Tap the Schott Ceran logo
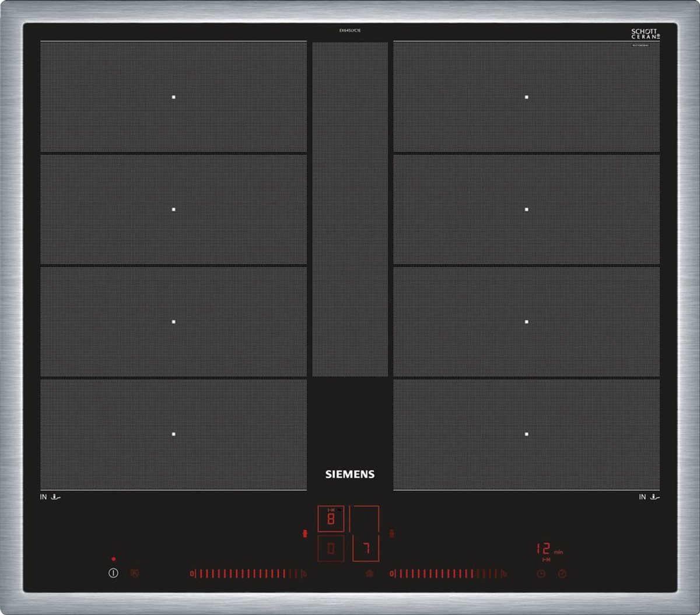 point(645,34)
